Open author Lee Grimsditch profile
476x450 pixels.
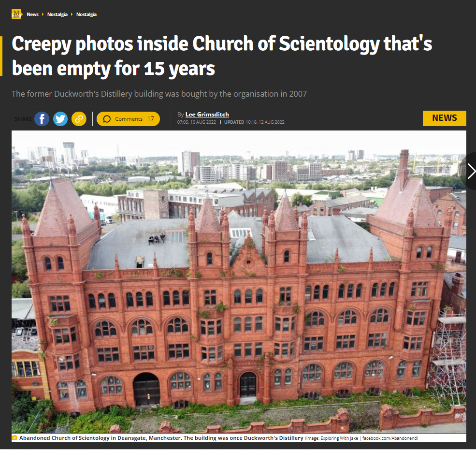pos(207,114)
